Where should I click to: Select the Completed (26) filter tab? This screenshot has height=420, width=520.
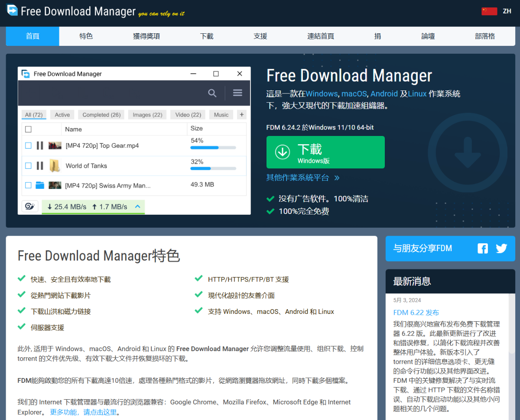(101, 115)
